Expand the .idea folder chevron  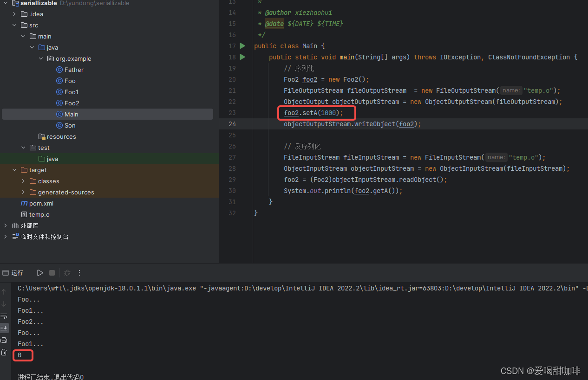[x=14, y=14]
